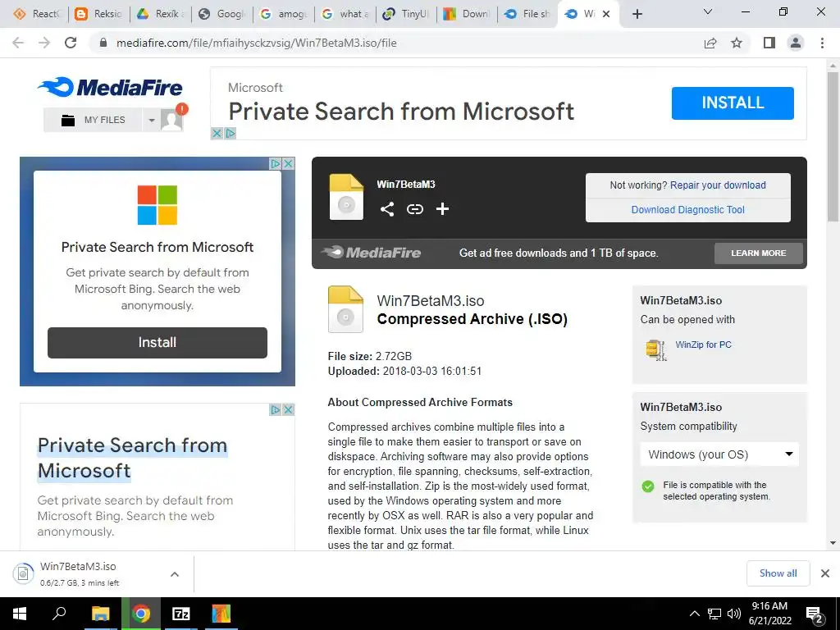Click the dark Install button in ad
The image size is (840, 630).
[157, 342]
